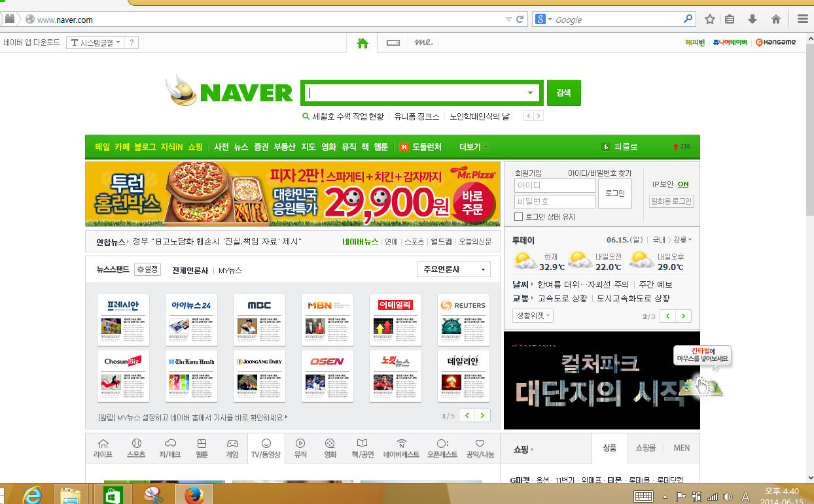Image resolution: width=814 pixels, height=504 pixels.
Task: Check the 로그인 상태 유지 checkbox
Action: point(519,217)
